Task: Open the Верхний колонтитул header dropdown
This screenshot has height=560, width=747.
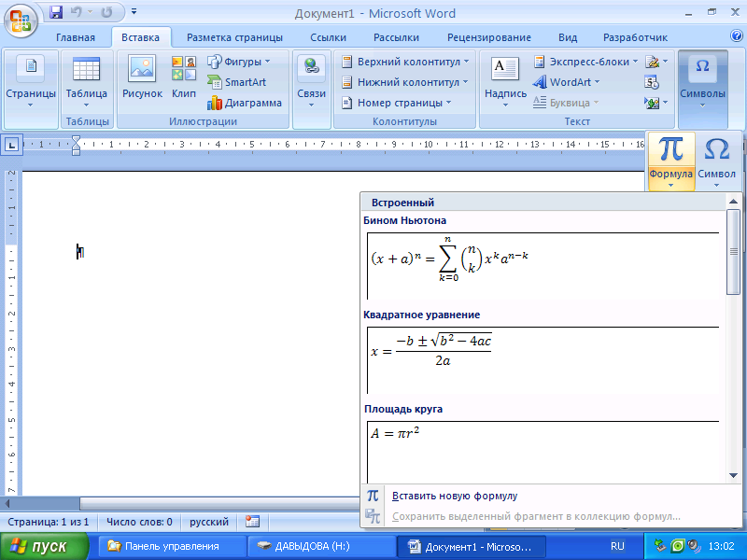Action: click(x=466, y=62)
